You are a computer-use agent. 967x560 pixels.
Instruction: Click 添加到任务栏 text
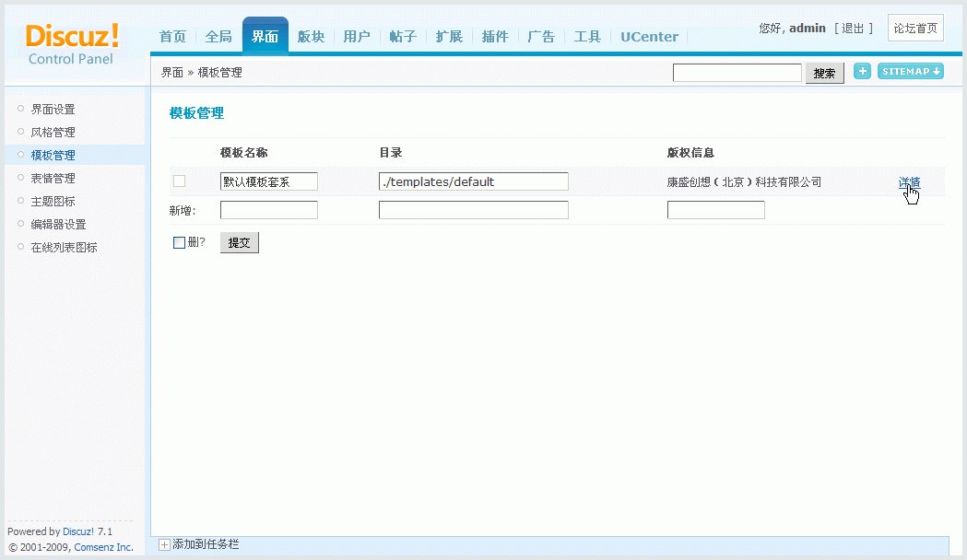coord(206,544)
